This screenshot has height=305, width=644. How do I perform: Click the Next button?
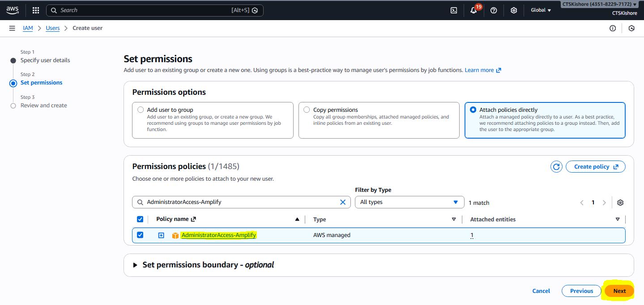[x=619, y=291]
